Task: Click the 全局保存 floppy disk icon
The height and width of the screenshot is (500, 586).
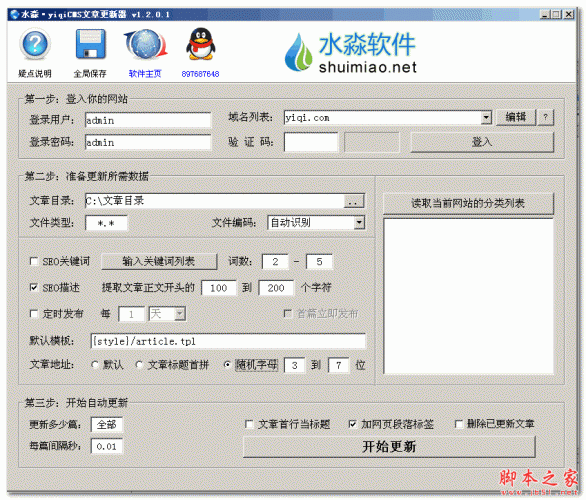Action: point(90,44)
